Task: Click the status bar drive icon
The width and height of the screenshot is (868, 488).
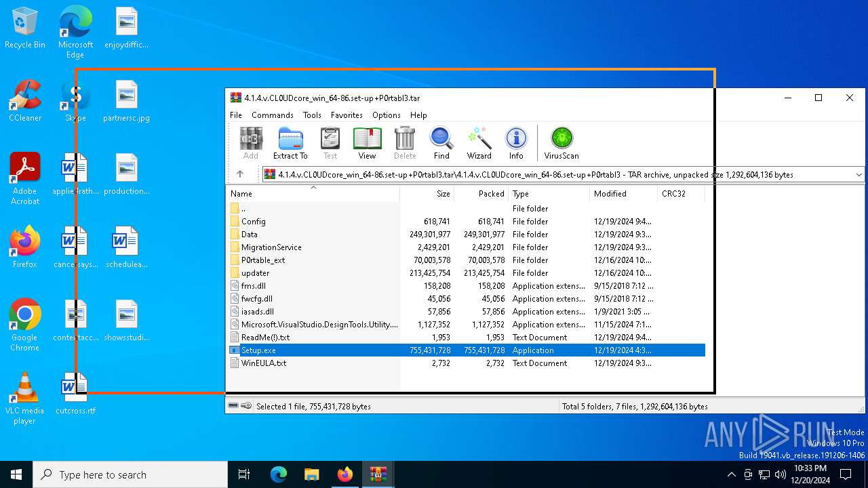Action: [233, 406]
